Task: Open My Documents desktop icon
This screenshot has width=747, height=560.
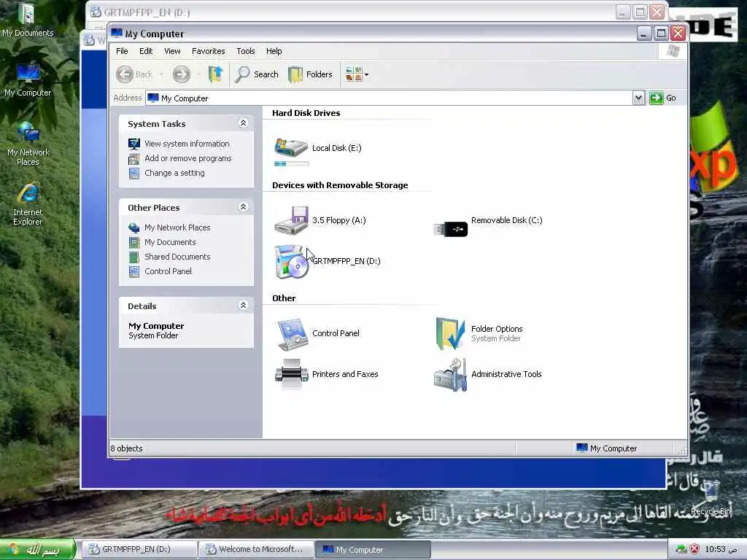Action: coord(27,20)
